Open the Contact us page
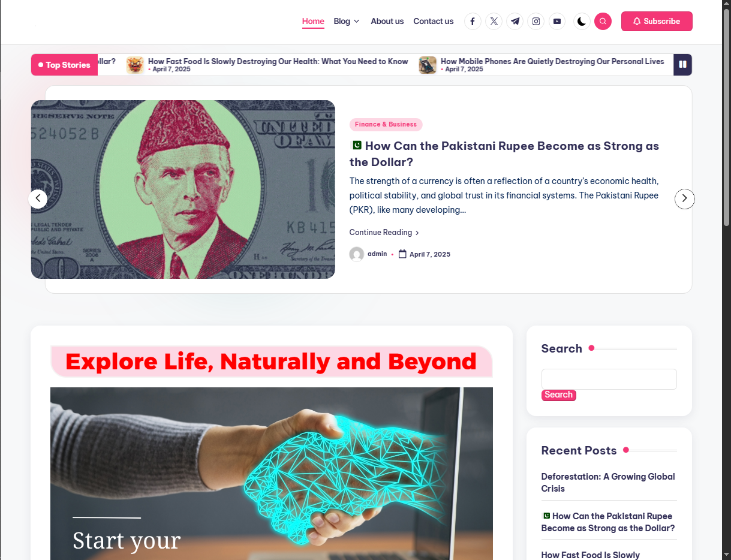This screenshot has height=560, width=731. click(x=433, y=22)
